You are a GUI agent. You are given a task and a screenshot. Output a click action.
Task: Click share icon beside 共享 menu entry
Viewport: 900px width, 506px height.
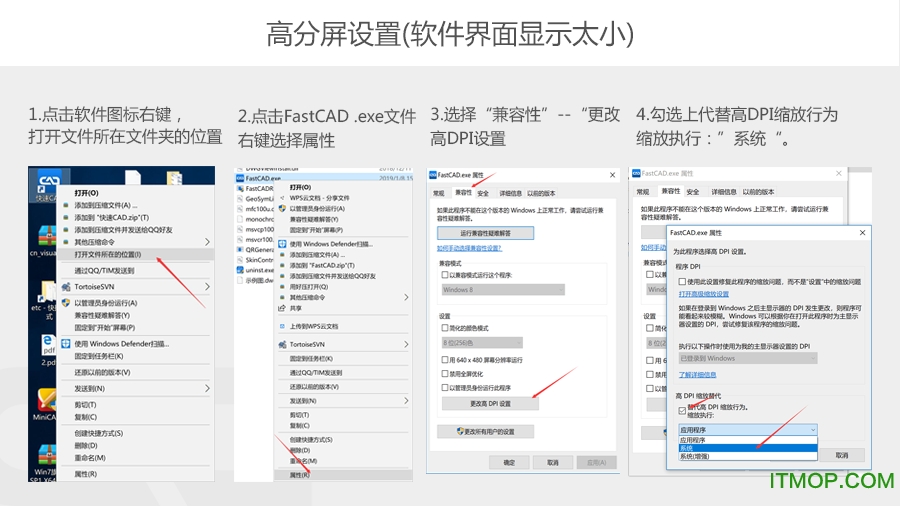coord(282,308)
